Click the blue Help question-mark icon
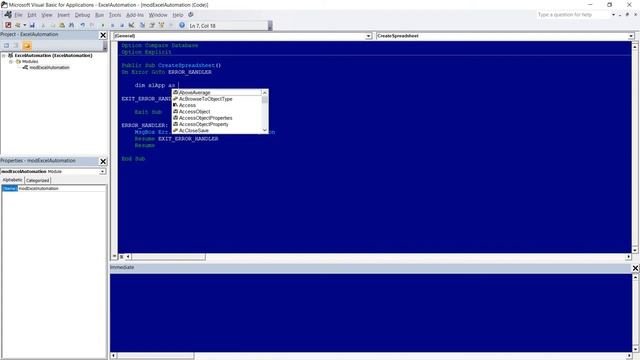Image resolution: width=640 pixels, height=360 pixels. (182, 25)
